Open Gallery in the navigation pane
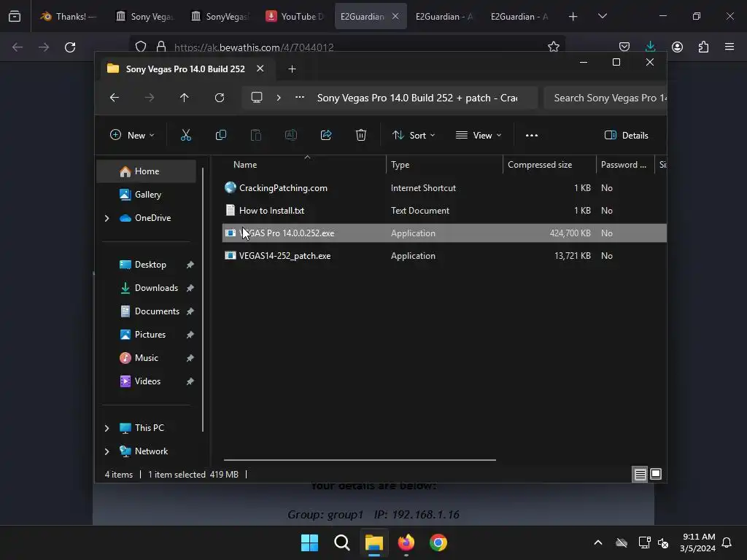The height and width of the screenshot is (560, 747). pos(146,195)
